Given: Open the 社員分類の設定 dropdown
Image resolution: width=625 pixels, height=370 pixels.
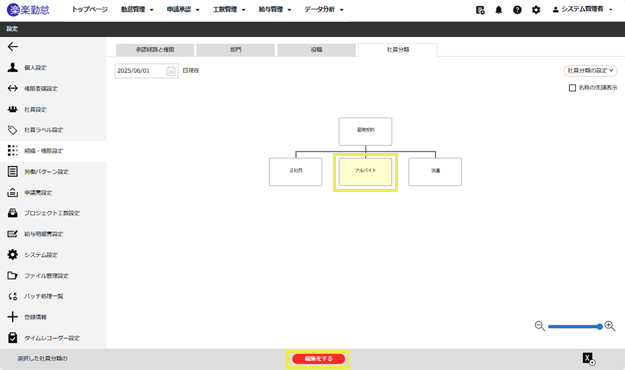Looking at the screenshot, I should [x=590, y=71].
